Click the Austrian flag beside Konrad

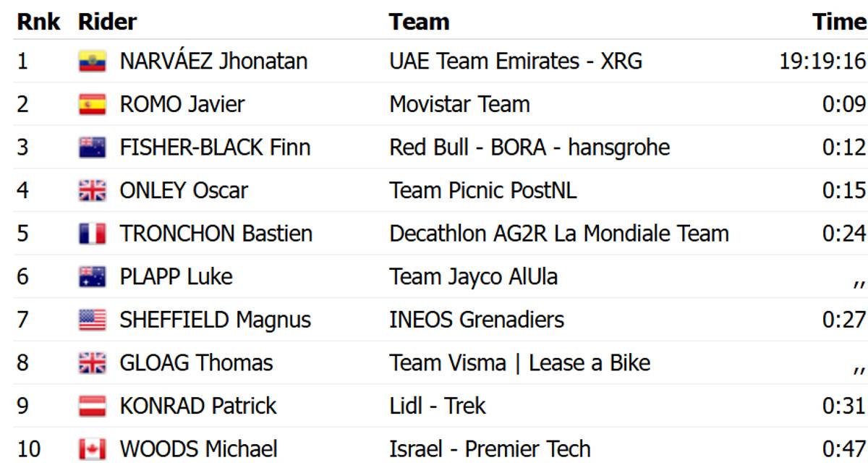[x=92, y=406]
